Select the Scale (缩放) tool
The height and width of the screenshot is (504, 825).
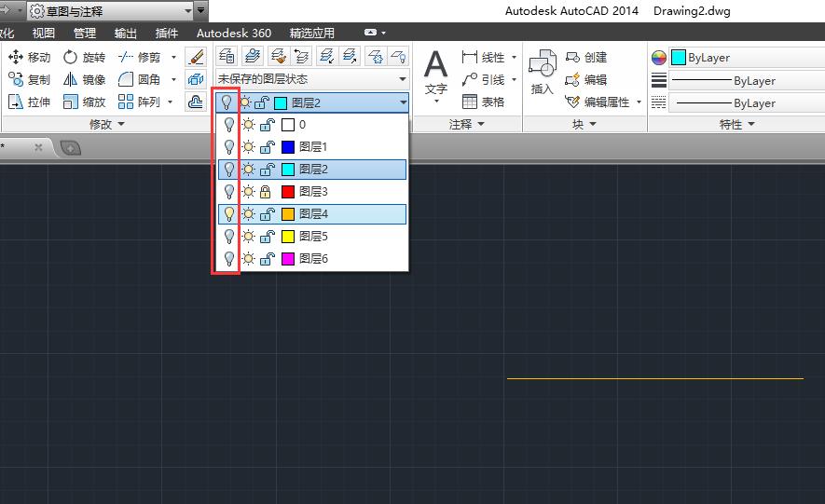pyautogui.click(x=84, y=102)
